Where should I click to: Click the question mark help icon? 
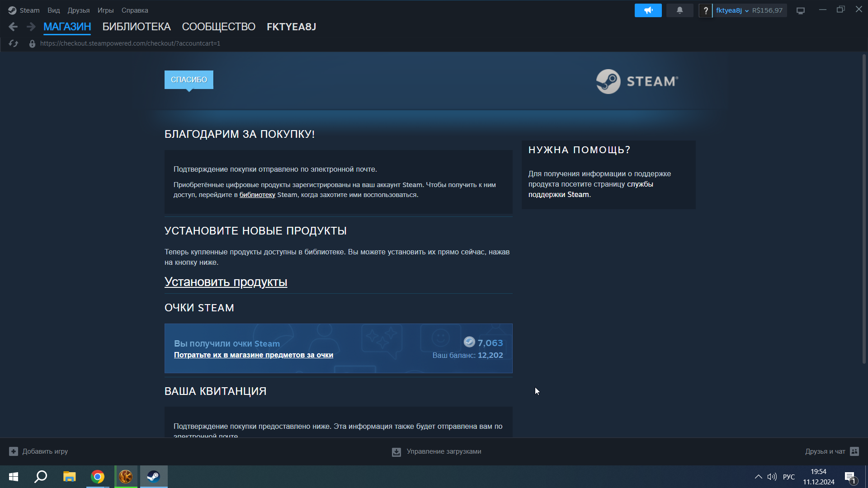click(x=705, y=10)
